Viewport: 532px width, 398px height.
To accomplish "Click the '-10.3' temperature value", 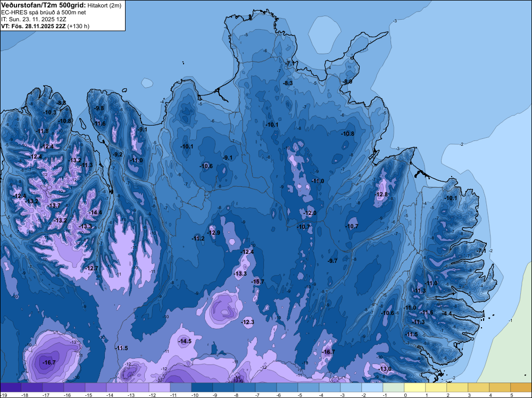I will pos(50,112).
